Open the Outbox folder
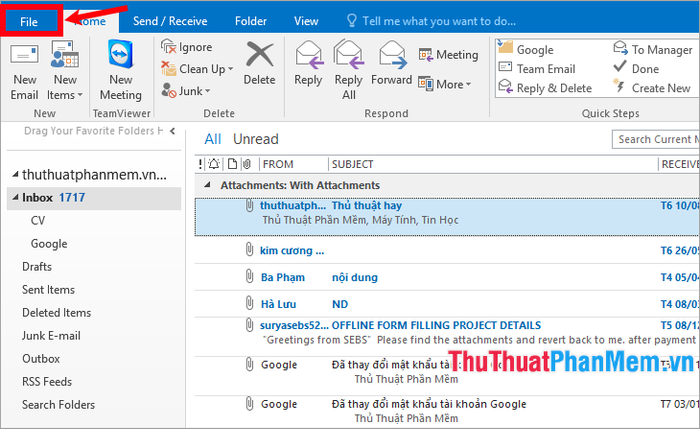Image resolution: width=700 pixels, height=429 pixels. (x=41, y=359)
